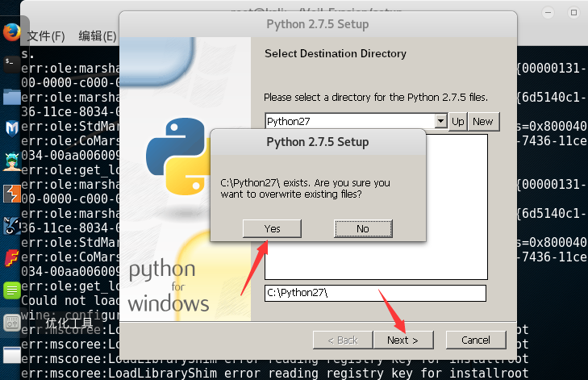The height and width of the screenshot is (380, 588).
Task: Open the BeEF dock icon
Action: [x=12, y=226]
